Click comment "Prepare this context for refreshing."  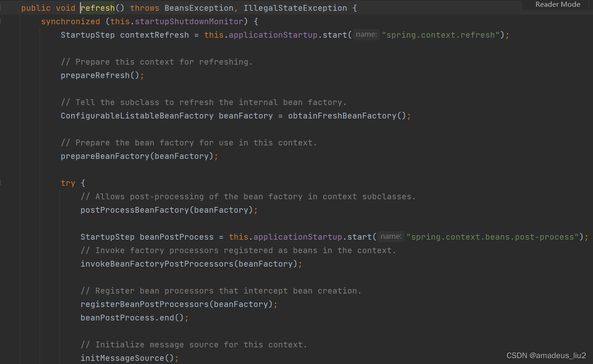click(157, 62)
